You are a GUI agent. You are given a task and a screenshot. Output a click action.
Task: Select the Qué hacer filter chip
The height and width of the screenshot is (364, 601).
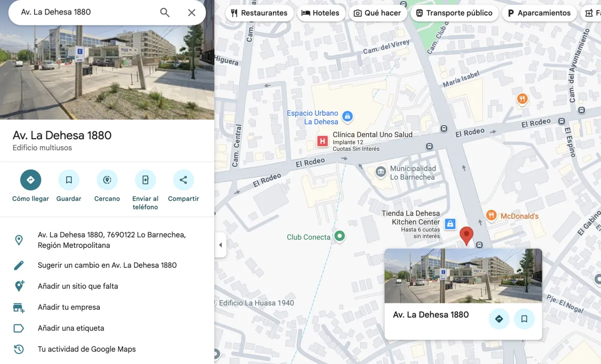pyautogui.click(x=378, y=13)
